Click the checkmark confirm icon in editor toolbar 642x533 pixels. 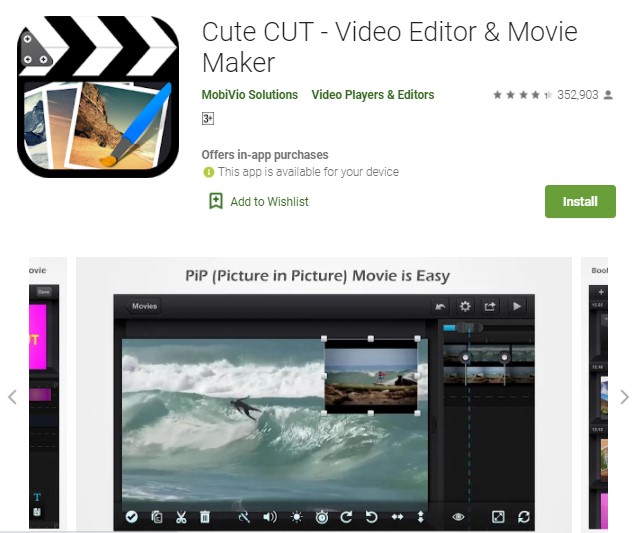[131, 517]
